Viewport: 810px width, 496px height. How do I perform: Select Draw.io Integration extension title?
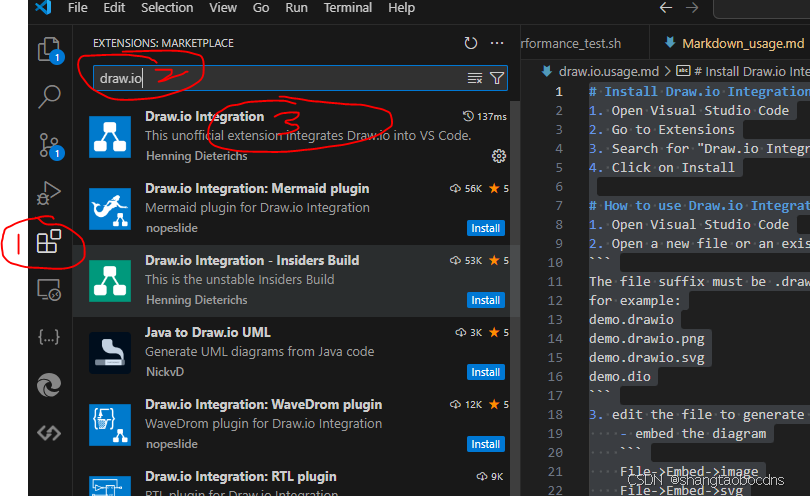[205, 116]
